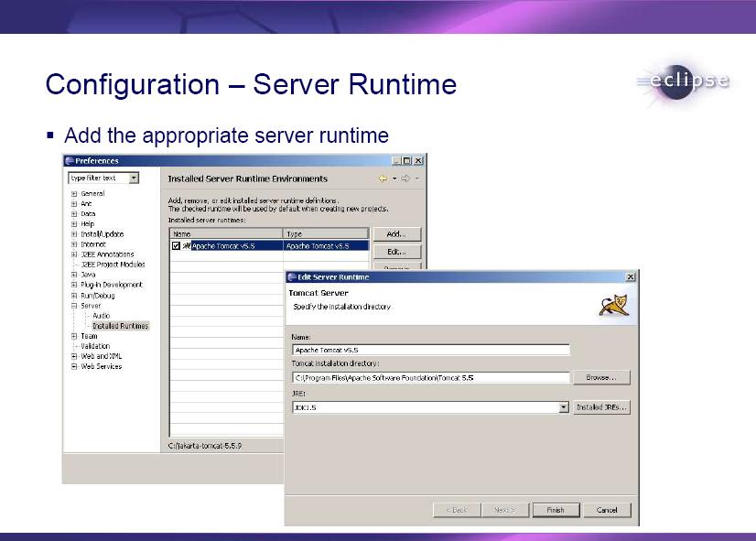Click the type filter text field
756x541 pixels.
click(99, 179)
